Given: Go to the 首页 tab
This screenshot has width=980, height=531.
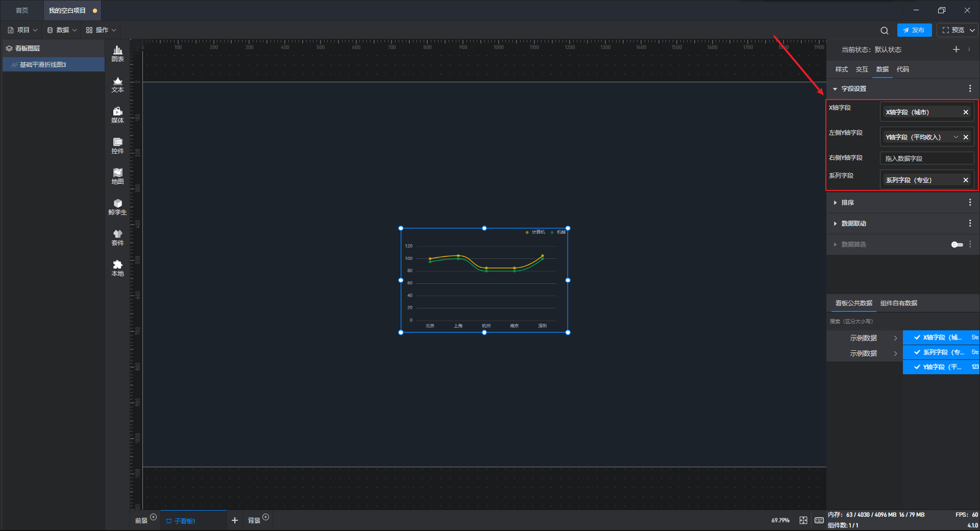Looking at the screenshot, I should click(22, 10).
